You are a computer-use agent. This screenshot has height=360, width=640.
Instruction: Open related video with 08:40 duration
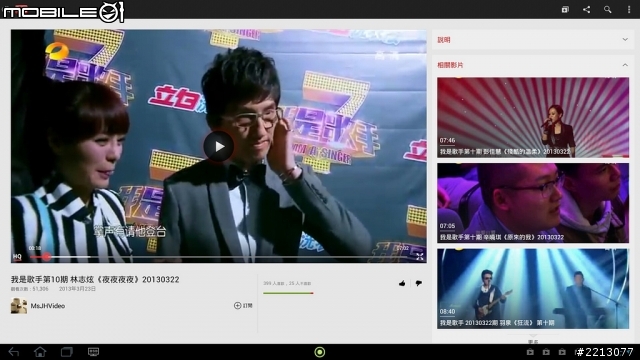[533, 289]
